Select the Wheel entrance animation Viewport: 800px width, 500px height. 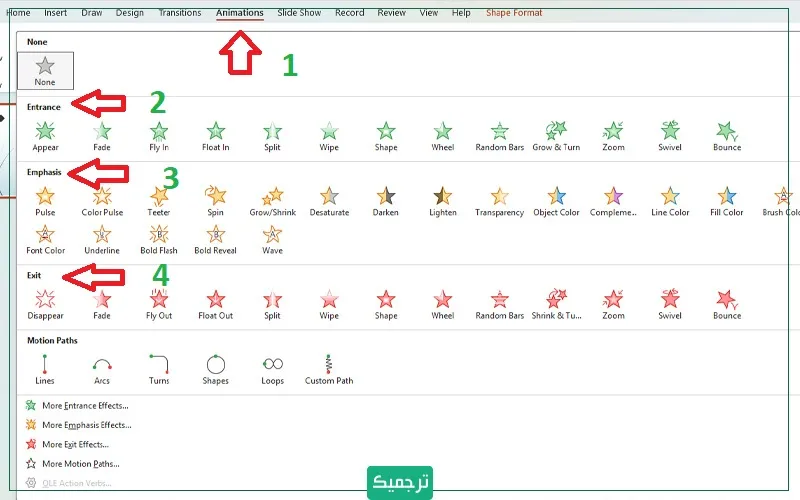(x=443, y=135)
